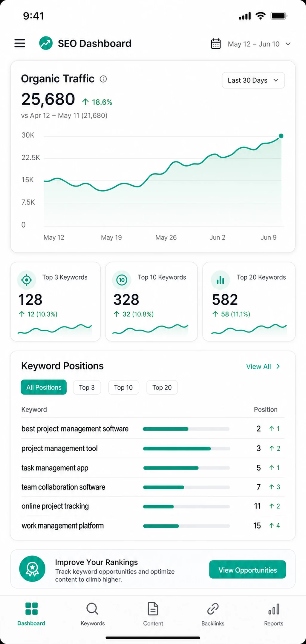Image resolution: width=306 pixels, height=644 pixels.
Task: Tap the up arrow for best project management software
Action: point(272,429)
